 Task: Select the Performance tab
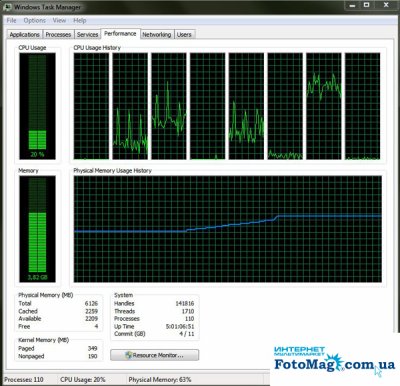coord(120,34)
